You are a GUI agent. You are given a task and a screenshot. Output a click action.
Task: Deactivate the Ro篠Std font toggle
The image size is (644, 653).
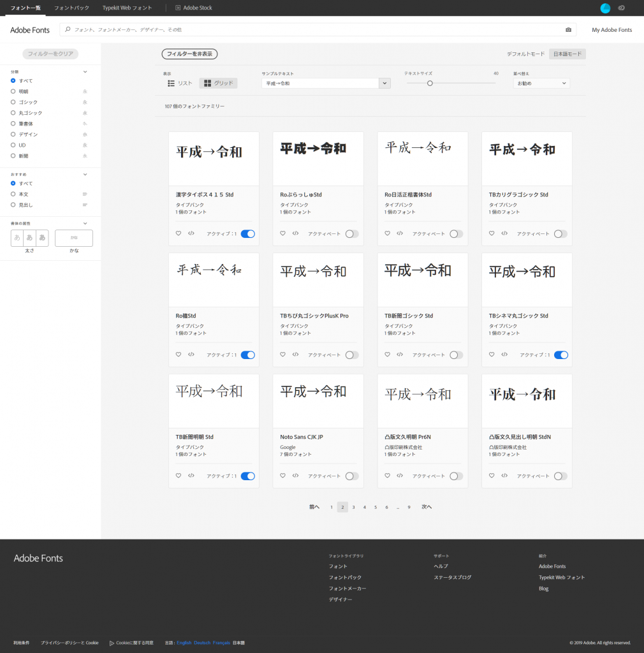[x=247, y=355]
